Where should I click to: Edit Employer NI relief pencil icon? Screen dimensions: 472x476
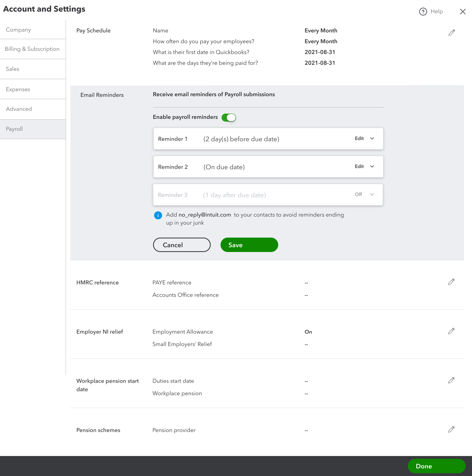point(451,331)
